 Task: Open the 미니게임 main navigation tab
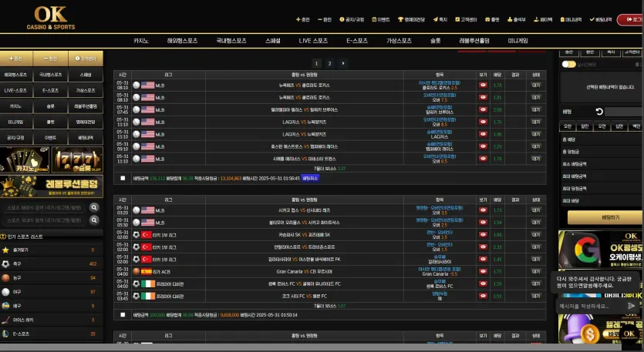pos(518,41)
